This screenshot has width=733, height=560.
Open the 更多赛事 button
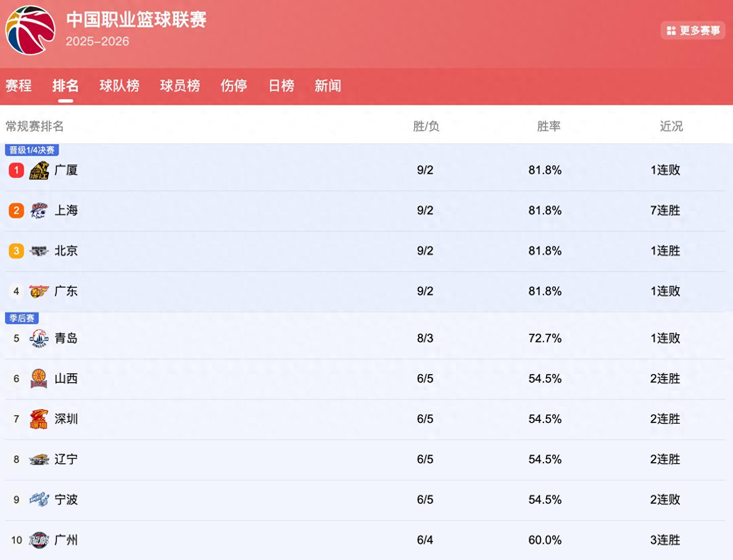(x=693, y=31)
